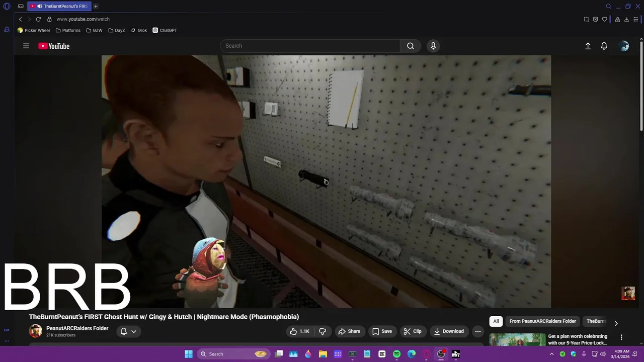
Task: Open YouTube notifications bell in header
Action: click(x=604, y=46)
